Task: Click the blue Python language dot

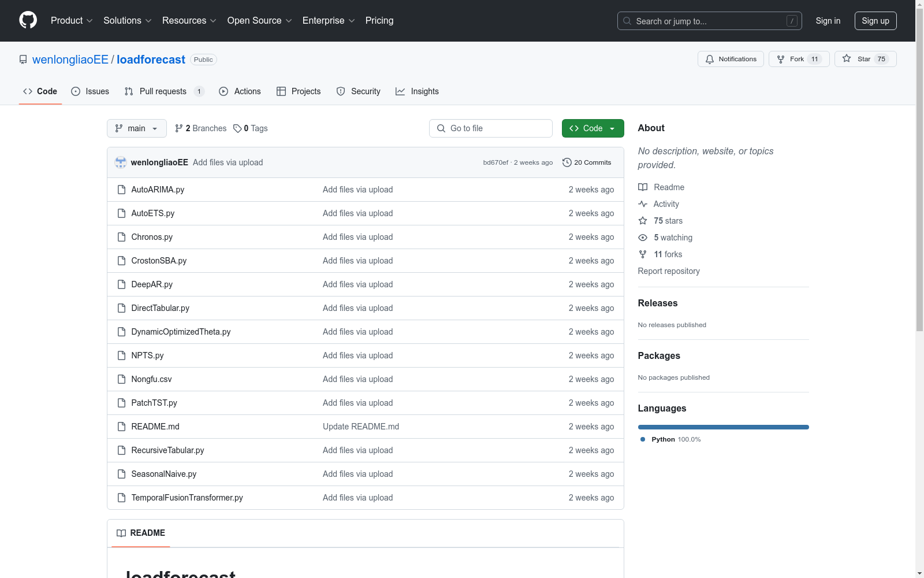Action: 643,439
